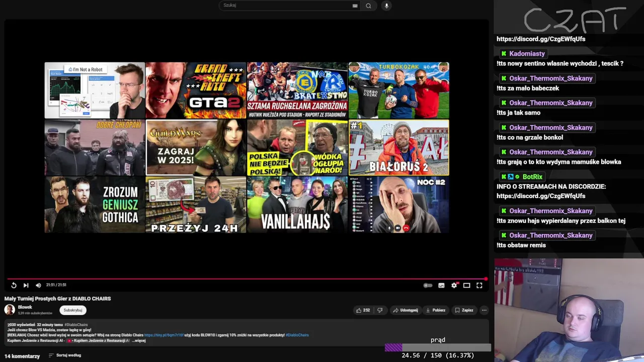Click the video title Mały Turniej Prostych Gier
The height and width of the screenshot is (362, 644).
[x=57, y=299]
